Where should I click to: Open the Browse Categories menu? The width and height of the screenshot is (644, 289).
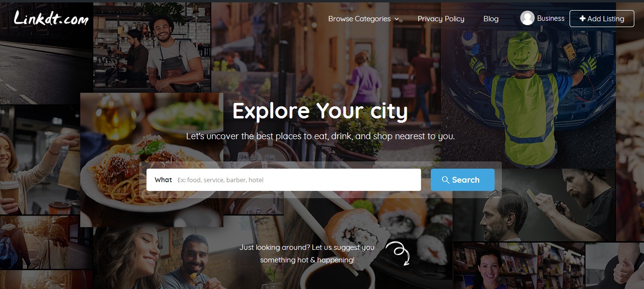364,19
